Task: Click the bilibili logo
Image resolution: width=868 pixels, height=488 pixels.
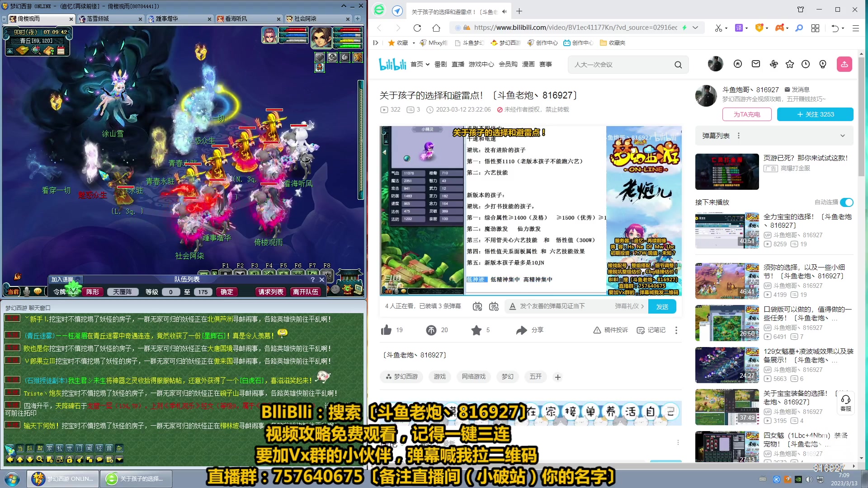Action: [x=392, y=64]
